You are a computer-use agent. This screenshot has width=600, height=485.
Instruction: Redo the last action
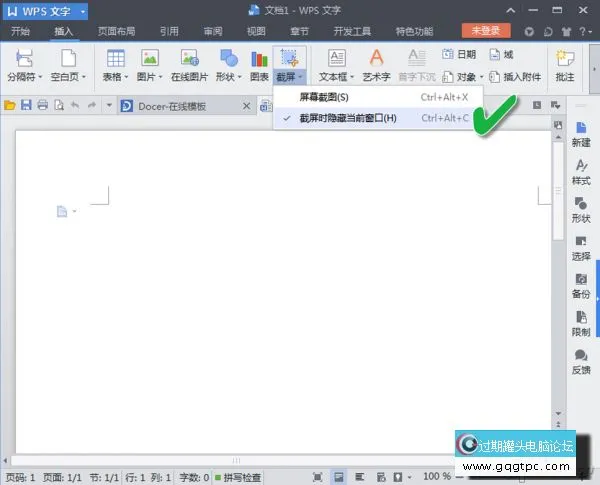click(x=91, y=105)
